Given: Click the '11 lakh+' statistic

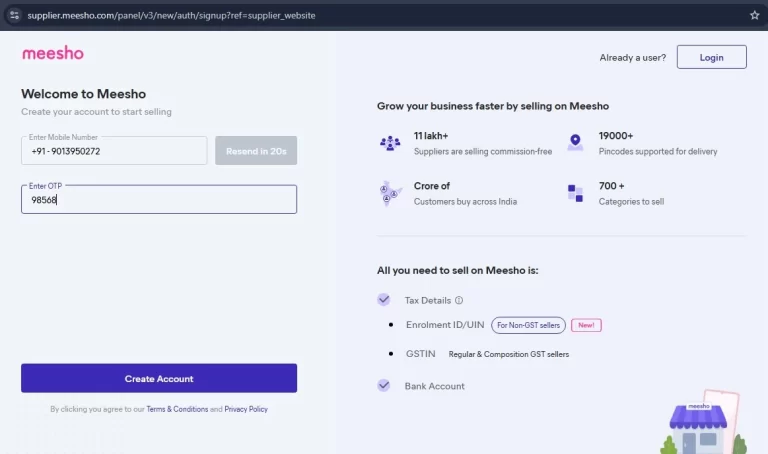Looking at the screenshot, I should (431, 136).
